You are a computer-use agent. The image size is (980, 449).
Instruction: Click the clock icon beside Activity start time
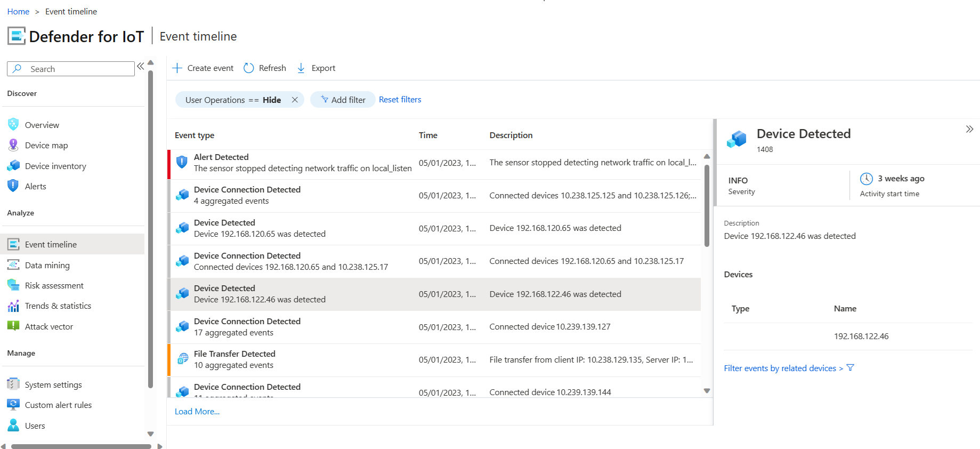866,179
